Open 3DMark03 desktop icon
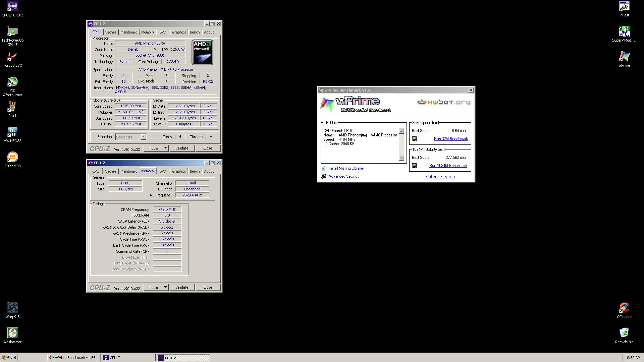The height and width of the screenshot is (362, 644). [12, 160]
